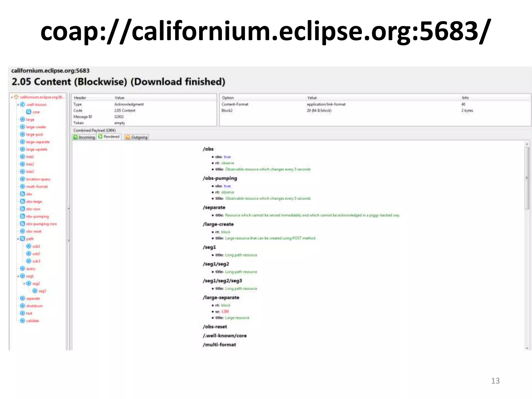Screen dimensions: 532x399
Task: Select the Rendered payload tab
Action: 109,137
